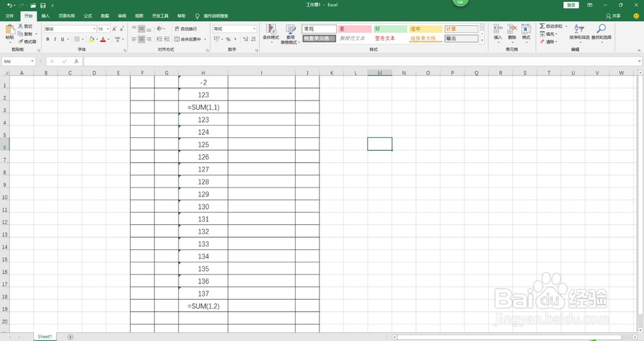Expand the cell styles gallery
This screenshot has height=341, width=644.
[x=482, y=41]
